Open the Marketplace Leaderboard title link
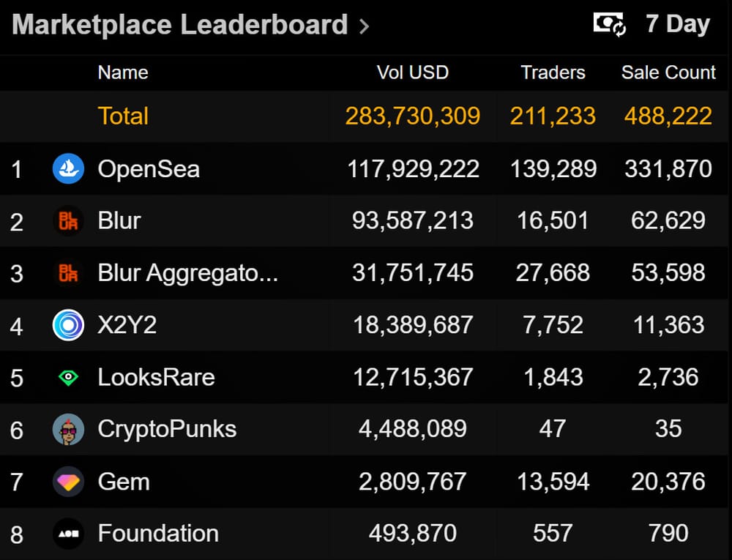Image resolution: width=732 pixels, height=560 pixels. 179,25
